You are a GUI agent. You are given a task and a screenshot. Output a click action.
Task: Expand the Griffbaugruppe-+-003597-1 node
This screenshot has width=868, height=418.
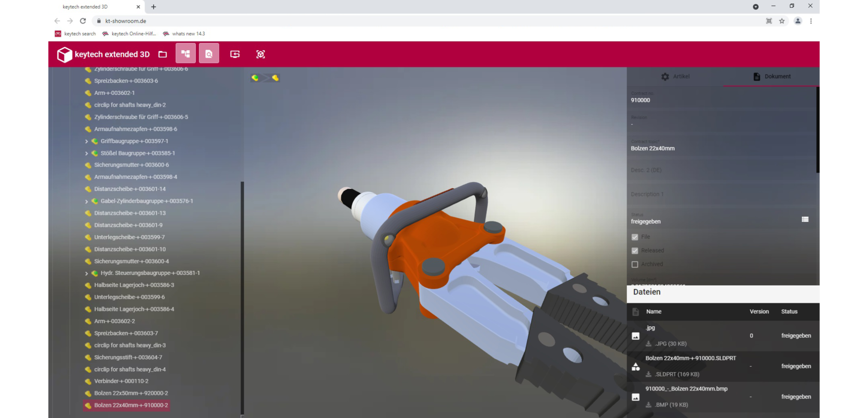(x=86, y=141)
